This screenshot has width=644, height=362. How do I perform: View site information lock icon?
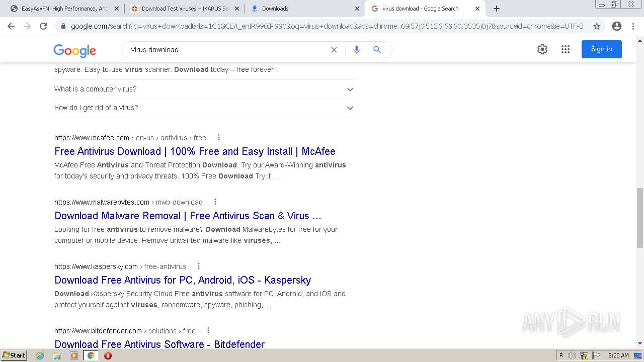point(63,26)
